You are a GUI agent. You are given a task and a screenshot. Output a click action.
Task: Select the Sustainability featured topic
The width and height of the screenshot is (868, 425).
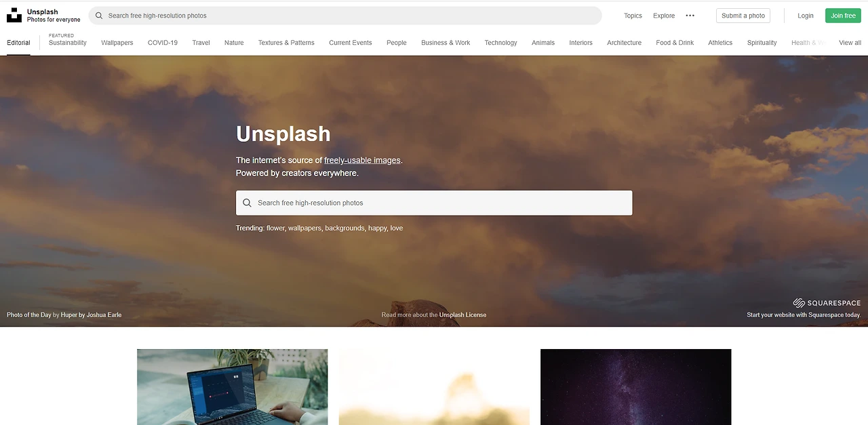pos(68,43)
